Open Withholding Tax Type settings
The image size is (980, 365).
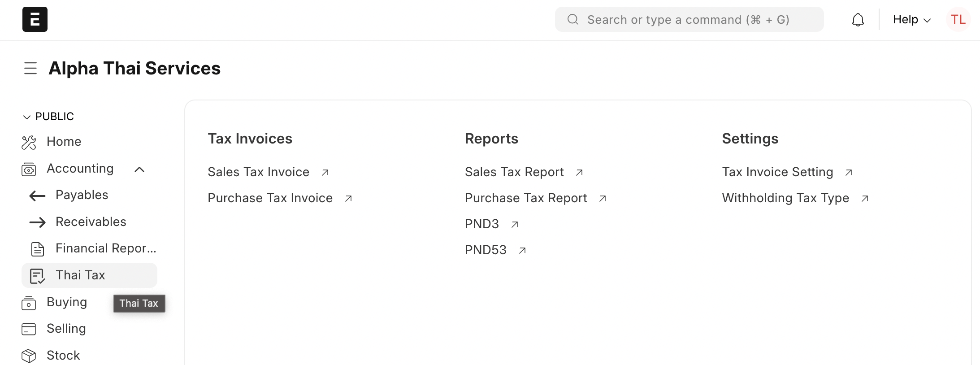point(785,198)
